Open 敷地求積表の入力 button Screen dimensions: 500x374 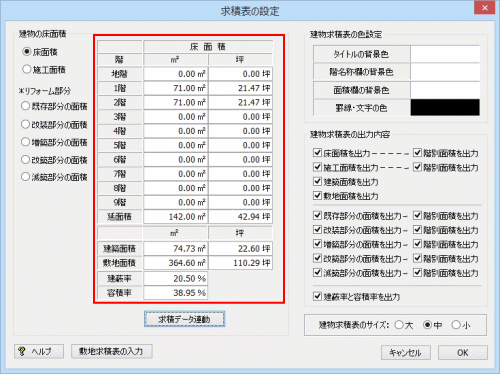[112, 351]
